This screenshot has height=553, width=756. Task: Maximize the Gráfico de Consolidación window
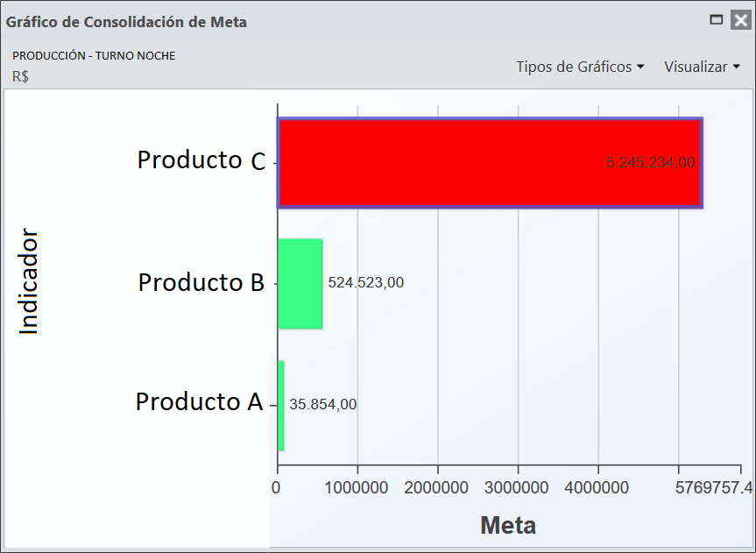(x=717, y=20)
